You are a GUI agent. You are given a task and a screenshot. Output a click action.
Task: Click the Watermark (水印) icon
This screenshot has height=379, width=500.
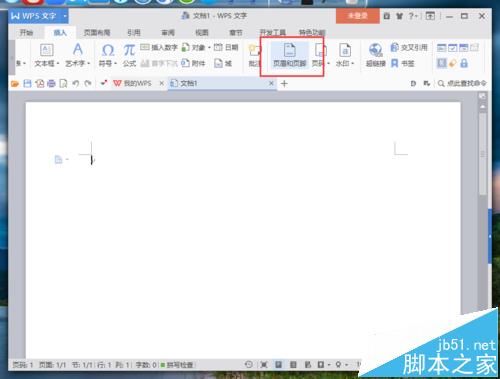[345, 55]
